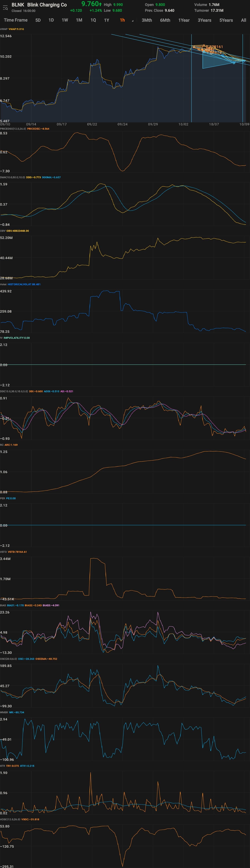Click the BIAS3:-4.091 value label
Image resolution: width=250 pixels, height=868 pixels.
(x=51, y=605)
